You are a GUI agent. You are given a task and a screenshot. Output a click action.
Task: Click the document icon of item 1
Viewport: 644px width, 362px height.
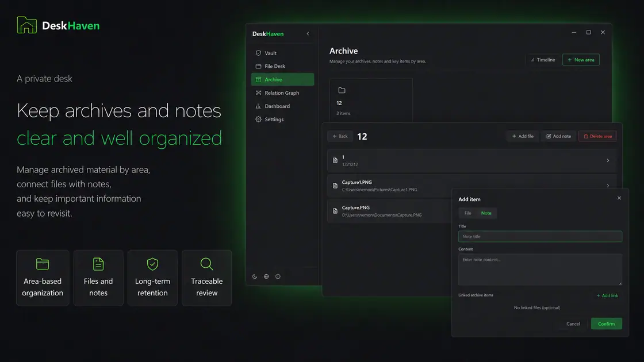point(335,160)
